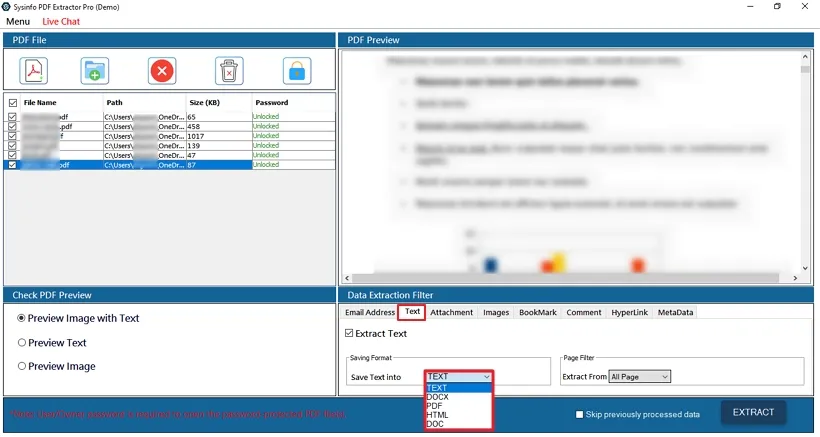Screen dimensions: 820x437
Task: Open Live Chat from the menu bar
Action: point(61,21)
